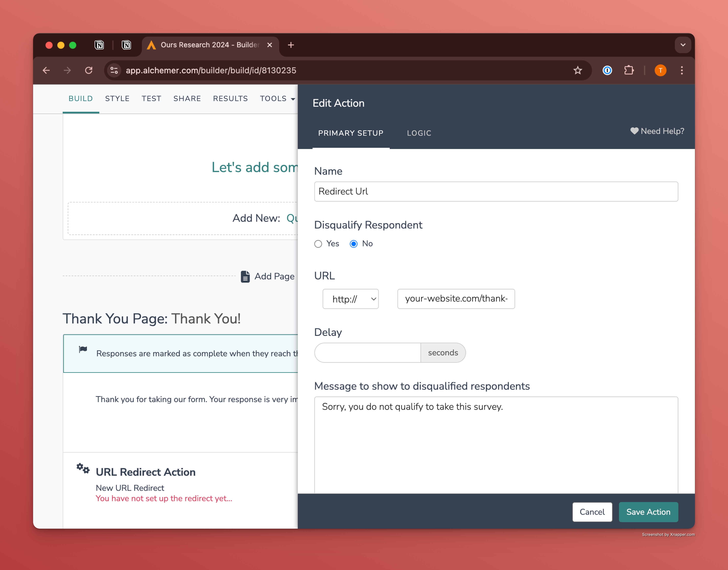Open the site information icon in address bar
Viewport: 728px width, 570px height.
(114, 70)
